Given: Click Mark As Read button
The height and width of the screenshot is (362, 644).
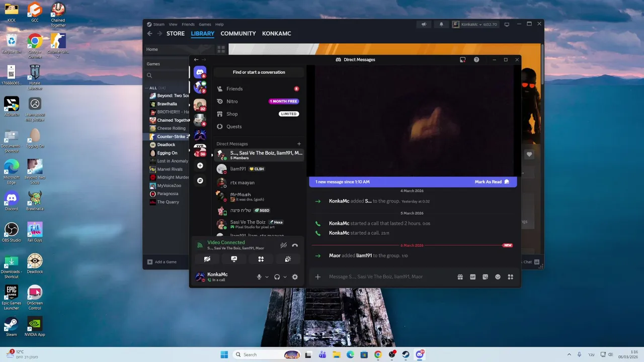Looking at the screenshot, I should (x=492, y=182).
